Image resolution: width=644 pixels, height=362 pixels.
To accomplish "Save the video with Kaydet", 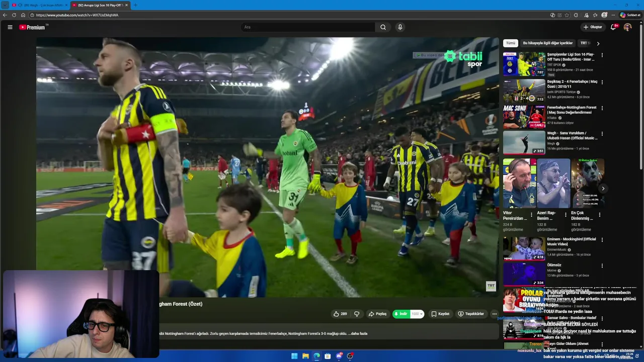I will click(440, 314).
